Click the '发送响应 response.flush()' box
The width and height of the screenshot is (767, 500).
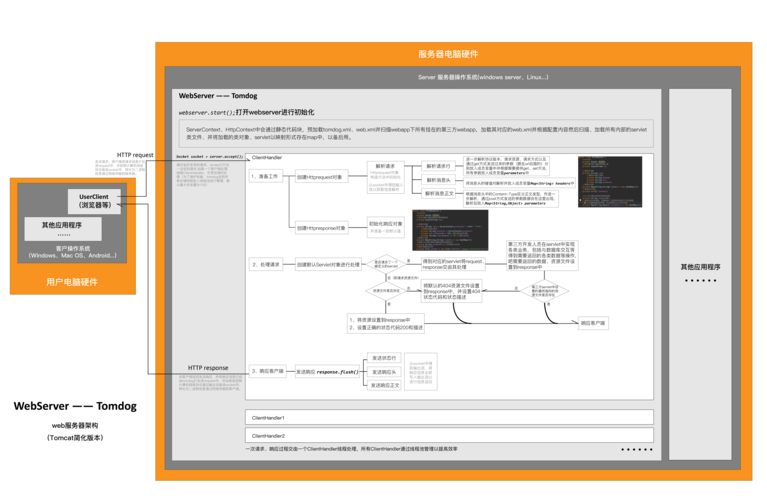coord(327,372)
